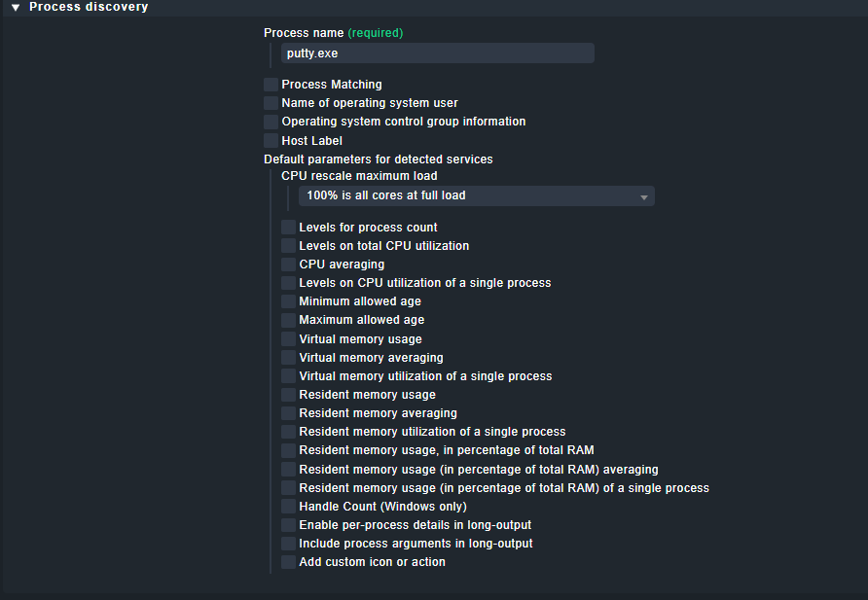
Task: Enable per-process details in long-output
Action: click(288, 525)
